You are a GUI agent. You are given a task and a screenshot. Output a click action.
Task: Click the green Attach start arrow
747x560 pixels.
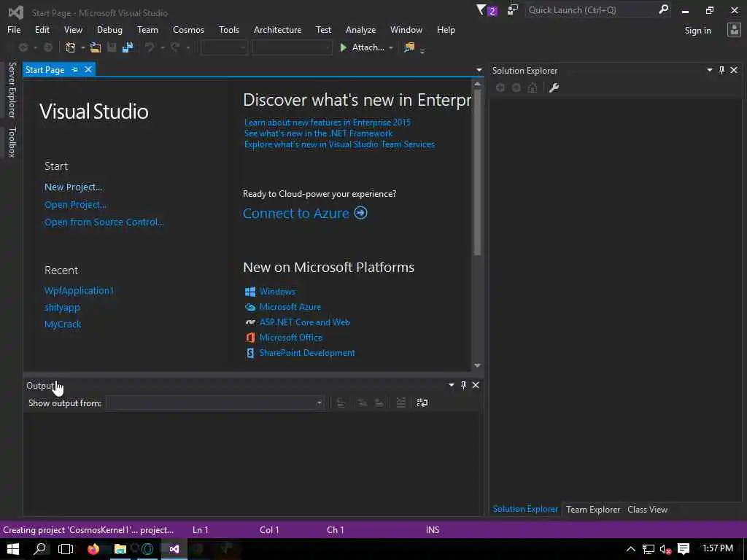(343, 47)
